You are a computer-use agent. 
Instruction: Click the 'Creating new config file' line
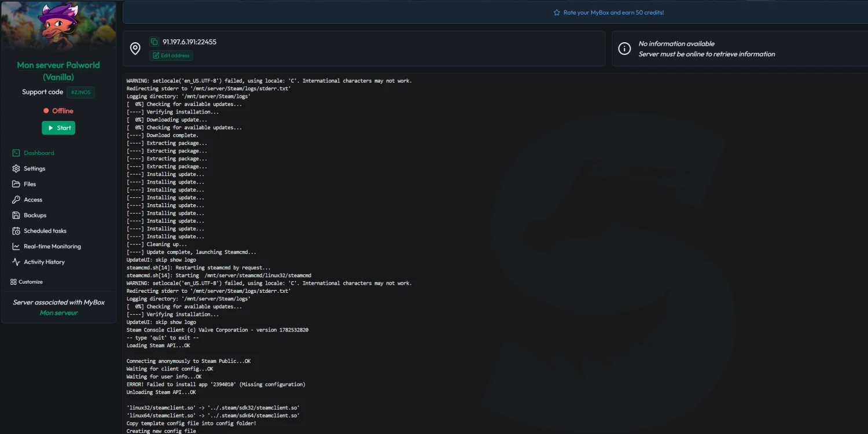coord(161,431)
